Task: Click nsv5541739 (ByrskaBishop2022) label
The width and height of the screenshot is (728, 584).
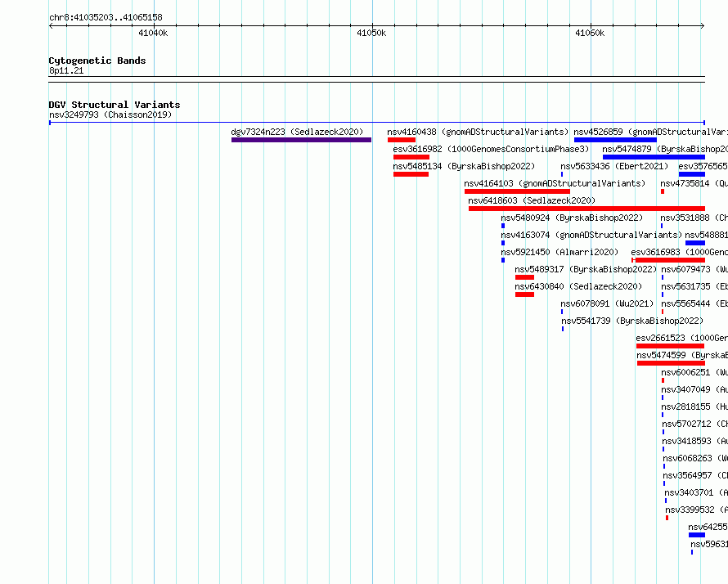Action: (632, 321)
